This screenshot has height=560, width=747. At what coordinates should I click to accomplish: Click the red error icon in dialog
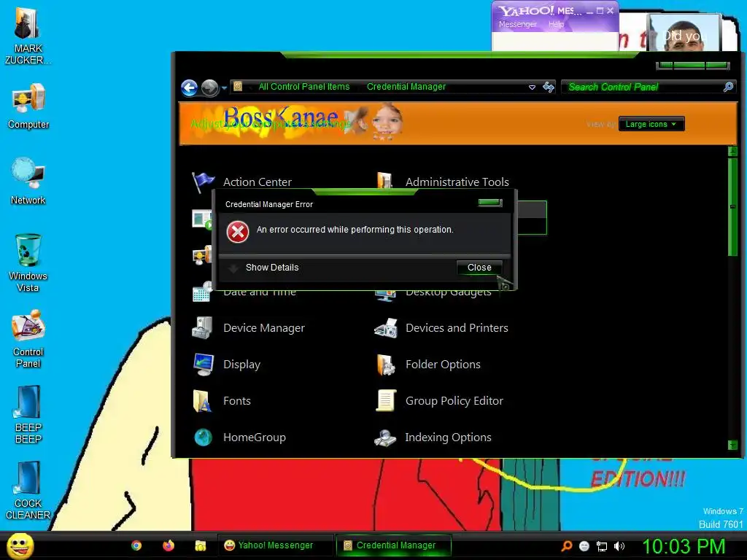coord(237,232)
